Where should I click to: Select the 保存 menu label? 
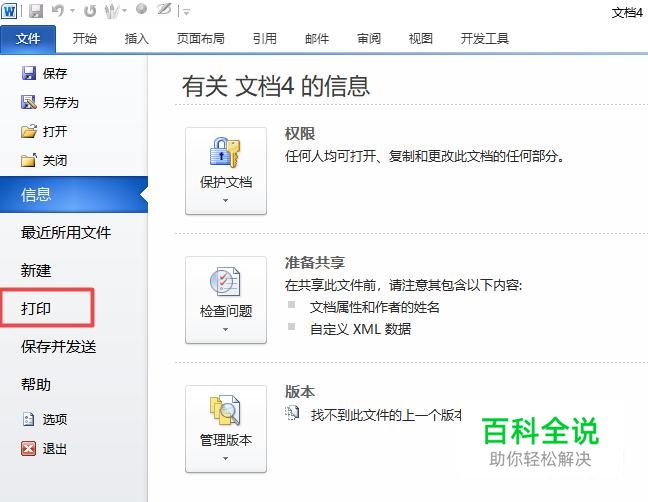pyautogui.click(x=55, y=74)
